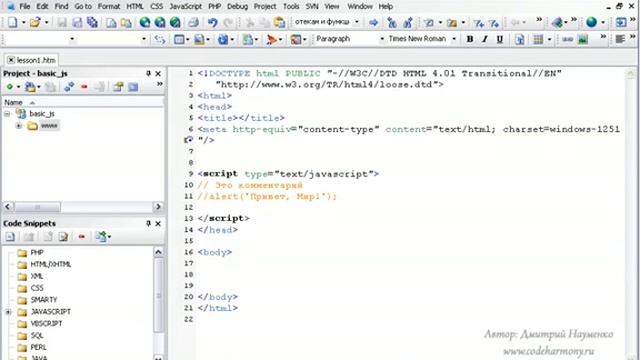Open the Times New Roman font dropdown
Image resolution: width=640 pixels, height=360 pixels.
point(454,39)
